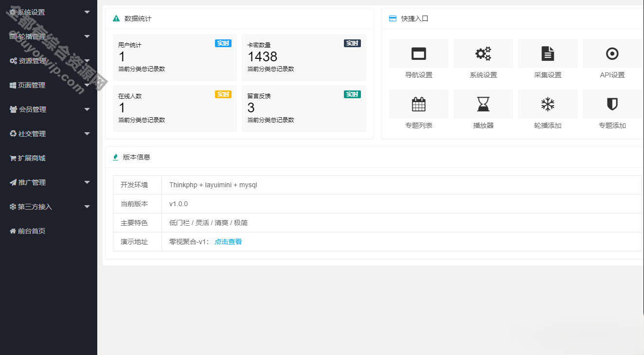
Task: Click the 1438 value under 卡密数量
Action: pyautogui.click(x=262, y=56)
